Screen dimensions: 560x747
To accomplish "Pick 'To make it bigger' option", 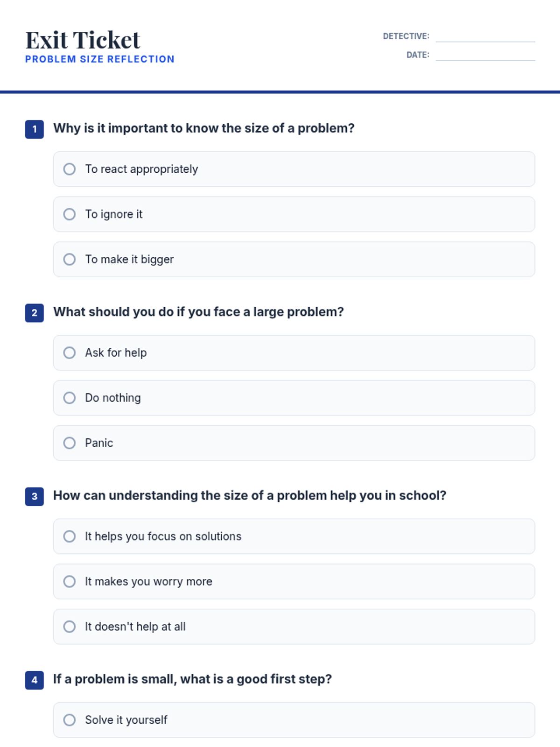I will 70,259.
